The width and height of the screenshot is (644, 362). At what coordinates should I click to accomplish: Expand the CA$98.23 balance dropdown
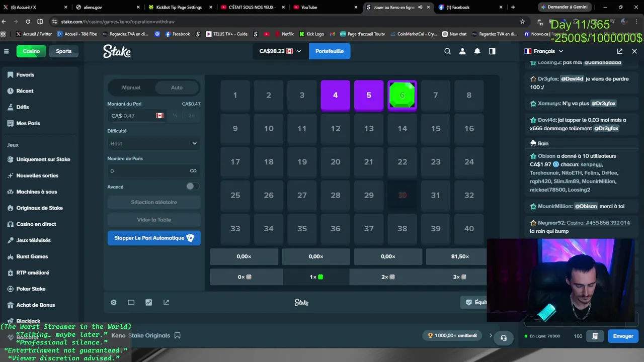click(x=280, y=51)
